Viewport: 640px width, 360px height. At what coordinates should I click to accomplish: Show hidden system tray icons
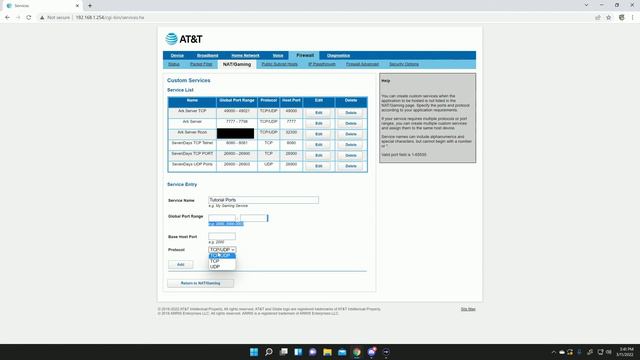[x=553, y=352]
